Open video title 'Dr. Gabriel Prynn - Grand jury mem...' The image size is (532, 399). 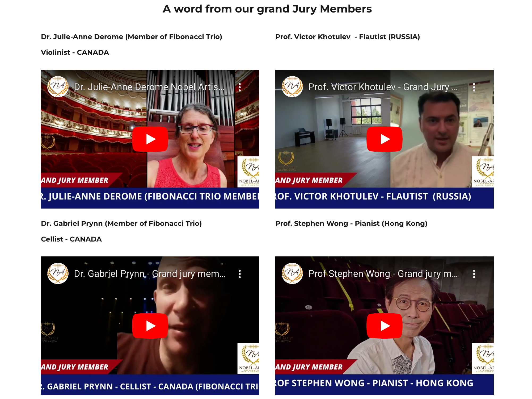(x=150, y=274)
